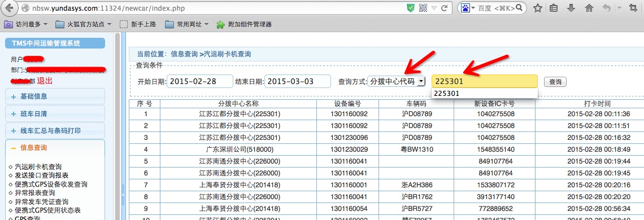Open the 访问最多 bookmarks folder
Viewport: 644px width, 220px height.
(x=25, y=24)
